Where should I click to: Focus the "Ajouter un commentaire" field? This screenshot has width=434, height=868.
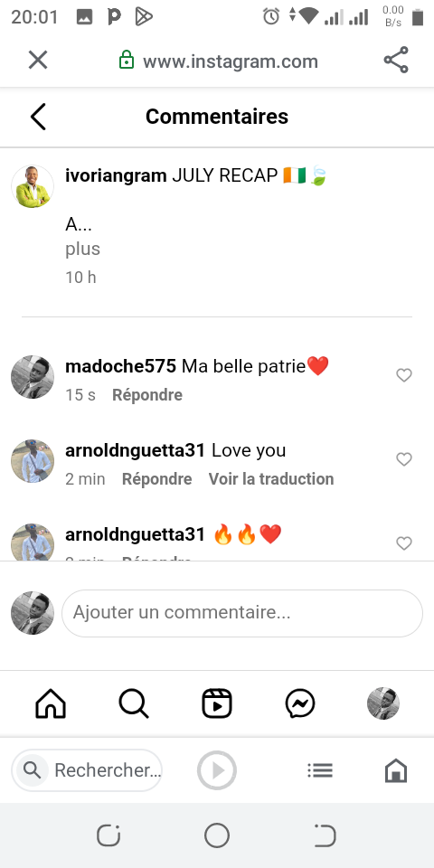coord(242,613)
